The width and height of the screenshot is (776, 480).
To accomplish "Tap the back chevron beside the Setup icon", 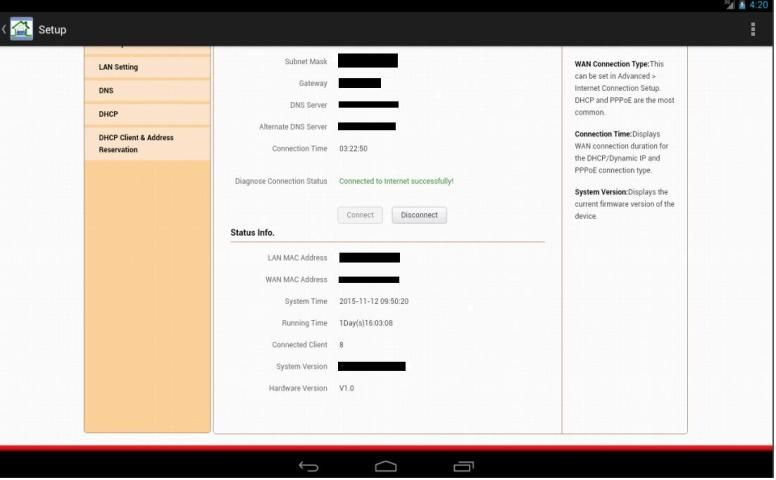I will coord(4,29).
